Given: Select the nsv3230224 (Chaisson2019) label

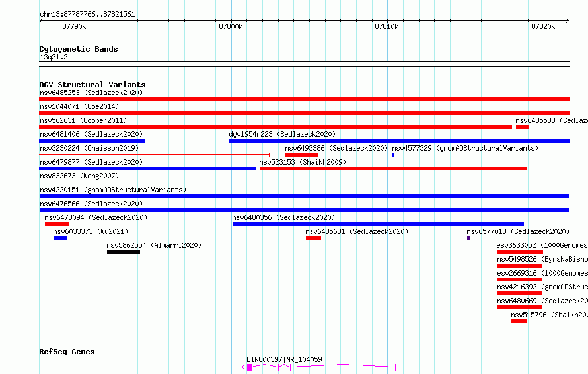Looking at the screenshot, I should 89,148.
